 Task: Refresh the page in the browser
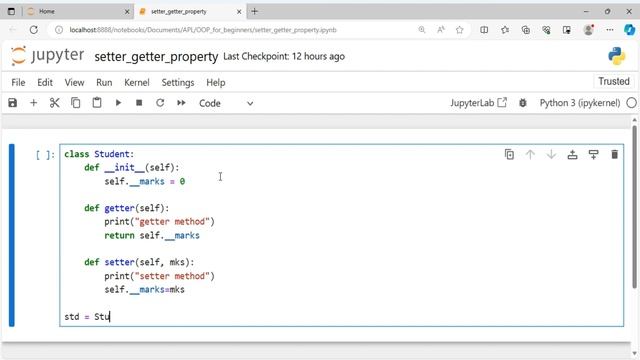tap(34, 30)
